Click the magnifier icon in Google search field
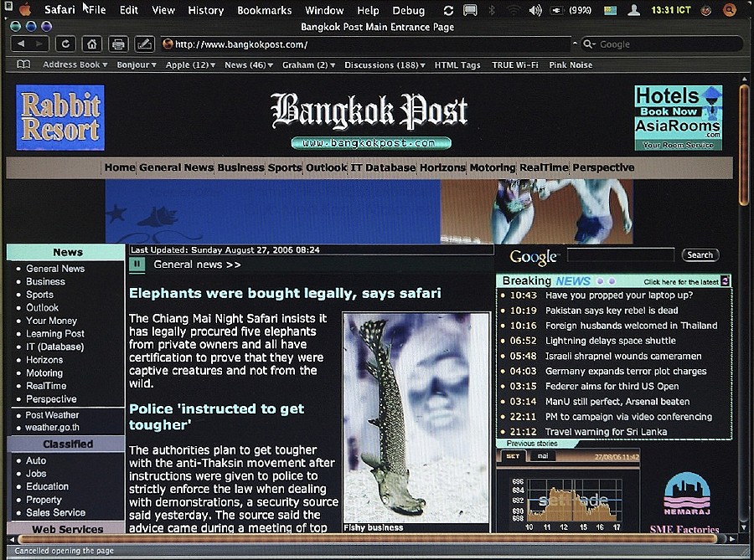 588,44
